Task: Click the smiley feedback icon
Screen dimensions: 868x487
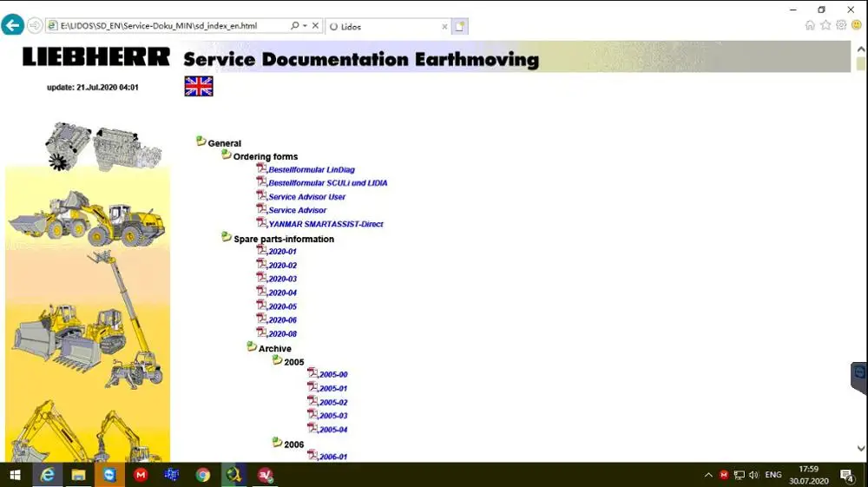Action: 857,25
